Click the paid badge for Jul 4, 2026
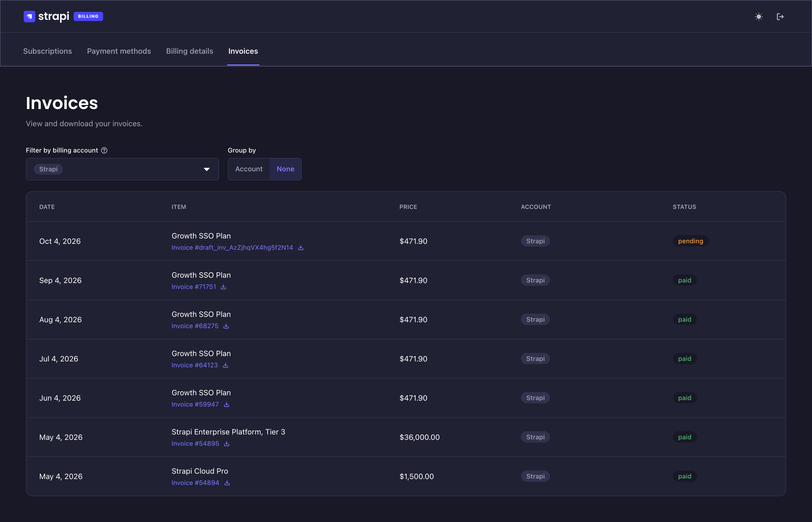Image resolution: width=812 pixels, height=522 pixels. pos(684,359)
